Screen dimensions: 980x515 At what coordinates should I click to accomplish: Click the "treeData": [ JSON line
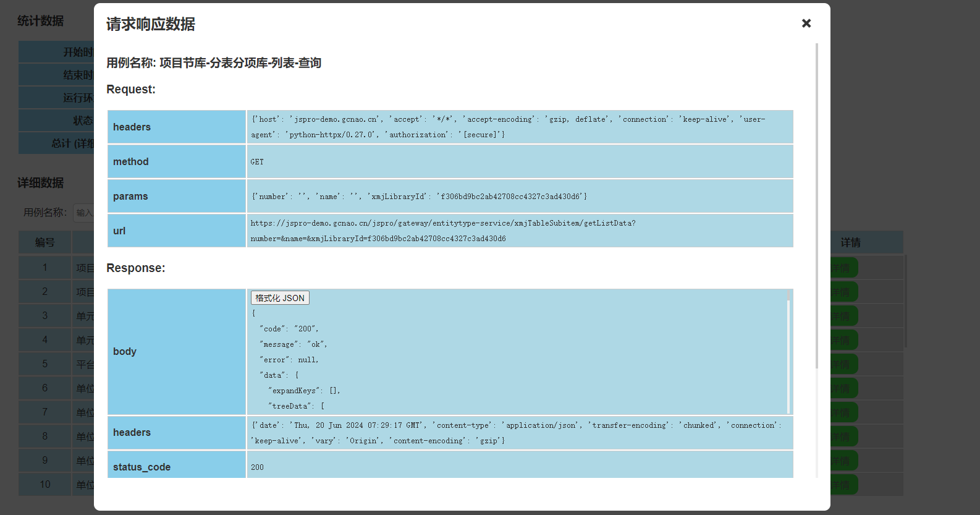tap(296, 406)
